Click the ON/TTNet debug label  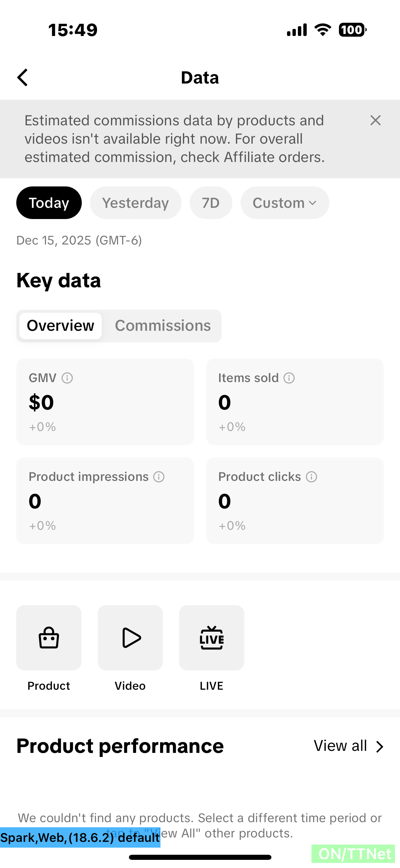[353, 854]
